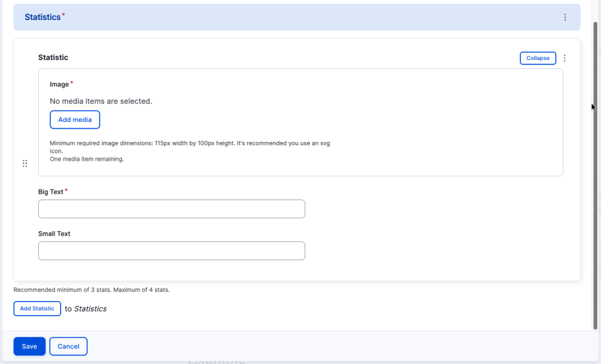Open the Statistic item kebab menu
The image size is (601, 364).
[564, 58]
